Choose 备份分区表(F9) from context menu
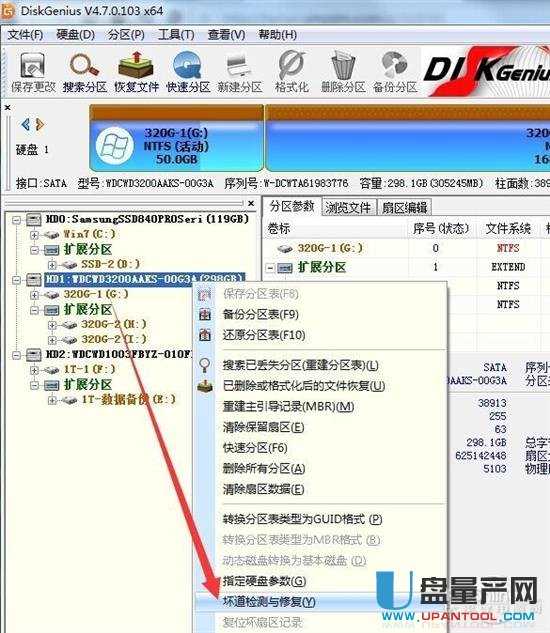The image size is (550, 633). tap(260, 314)
